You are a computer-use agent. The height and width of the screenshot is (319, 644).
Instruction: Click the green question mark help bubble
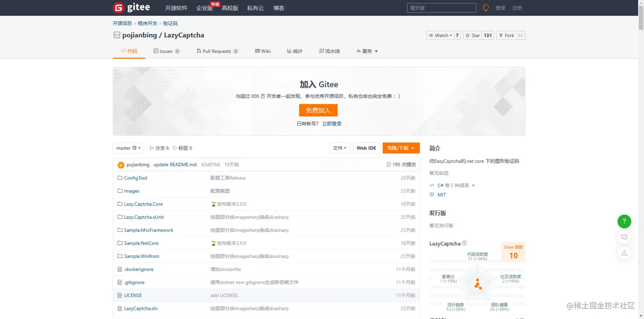[x=624, y=221]
